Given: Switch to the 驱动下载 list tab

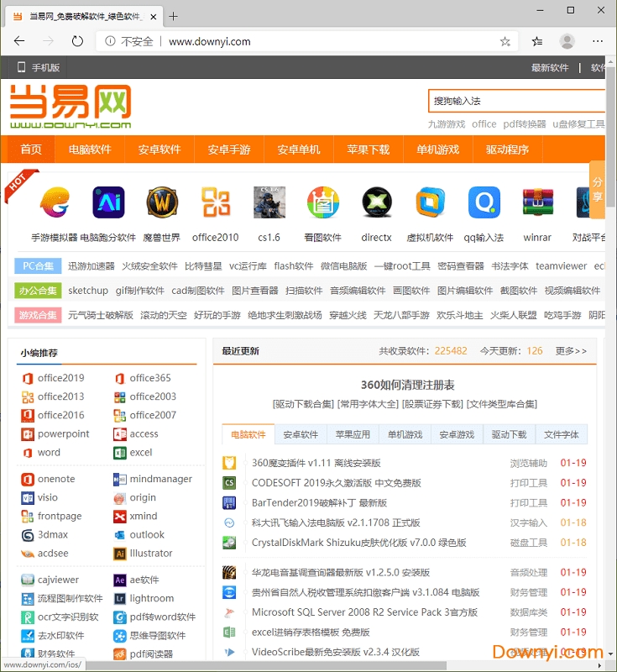Looking at the screenshot, I should tap(509, 435).
